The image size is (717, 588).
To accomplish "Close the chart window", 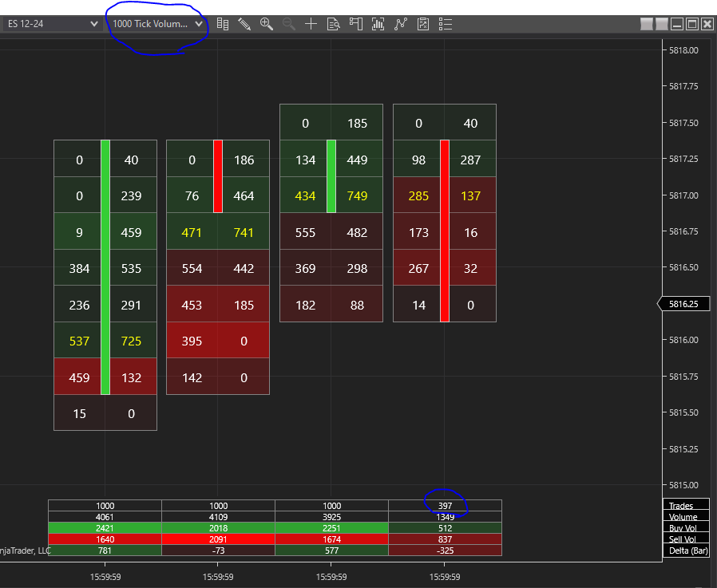I will click(x=707, y=24).
